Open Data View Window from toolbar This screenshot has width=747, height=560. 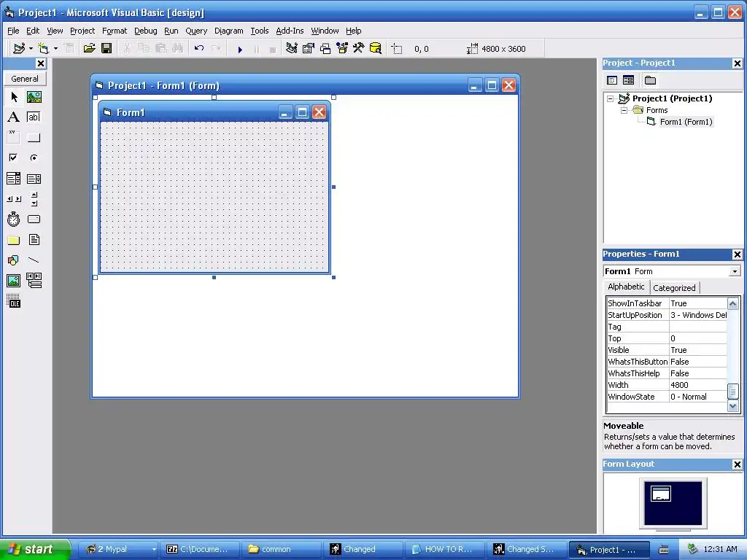[x=376, y=49]
